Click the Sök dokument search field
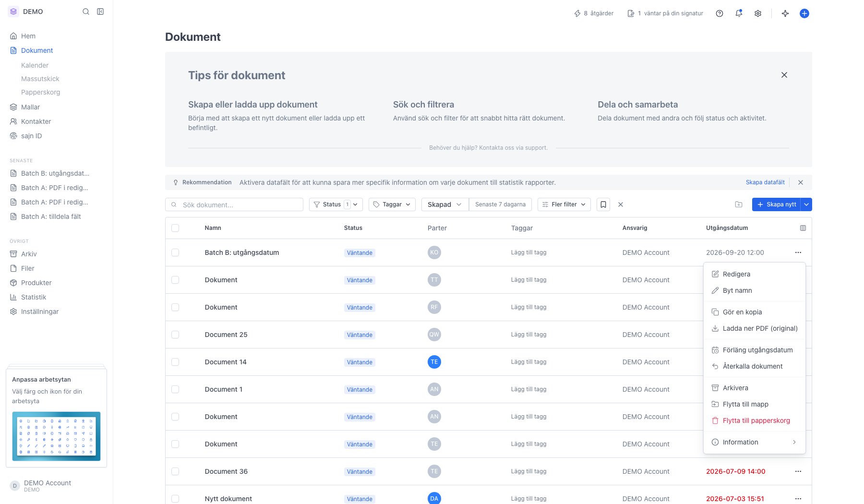The width and height of the screenshot is (864, 504). click(x=234, y=204)
